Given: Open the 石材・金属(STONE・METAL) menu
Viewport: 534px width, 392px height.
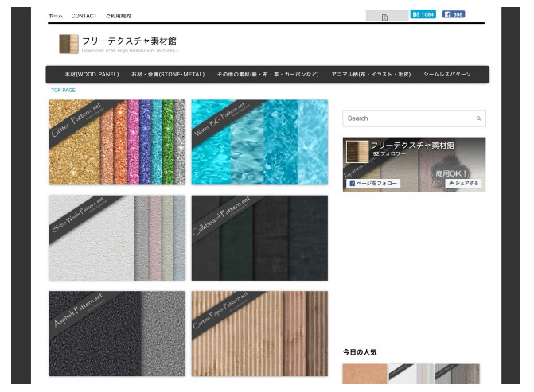Looking at the screenshot, I should coord(168,74).
